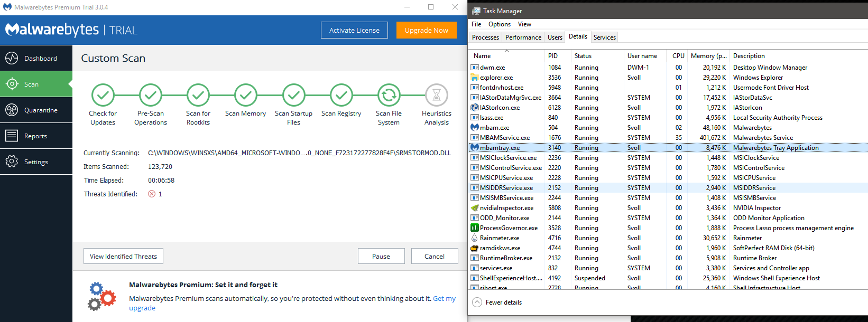Click the ramdiskws.exe process icon
868x322 pixels.
click(x=475, y=248)
